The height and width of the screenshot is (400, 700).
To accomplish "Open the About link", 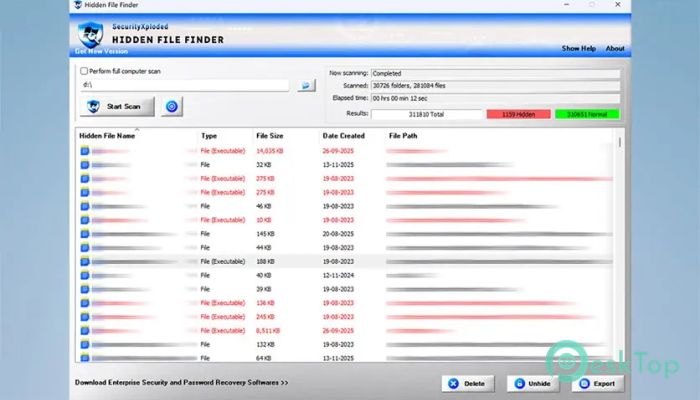I will [615, 48].
